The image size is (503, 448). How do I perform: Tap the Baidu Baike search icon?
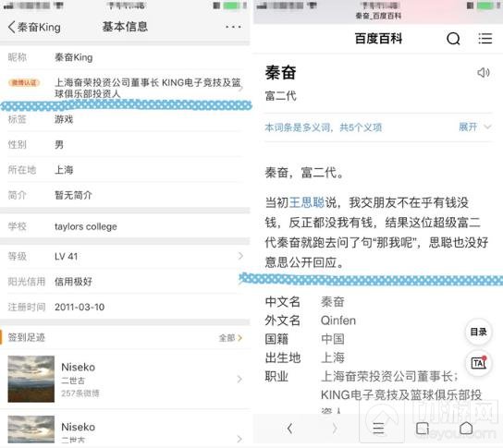point(453,39)
